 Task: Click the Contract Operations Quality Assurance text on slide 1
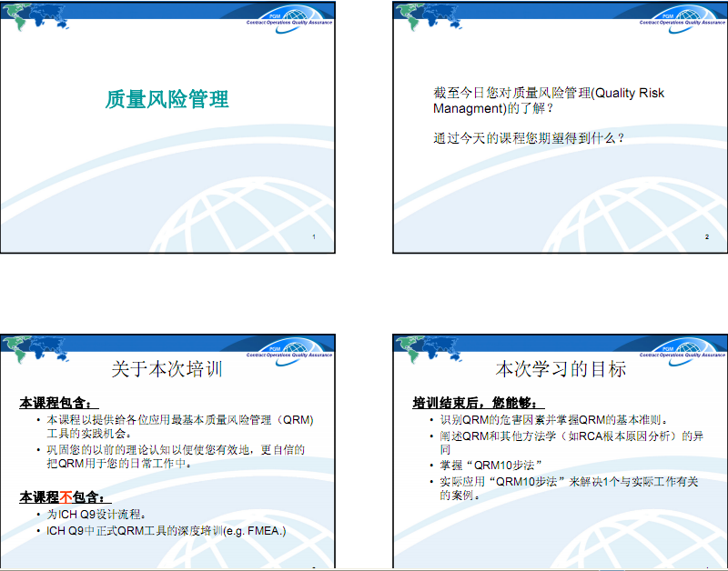pyautogui.click(x=289, y=22)
